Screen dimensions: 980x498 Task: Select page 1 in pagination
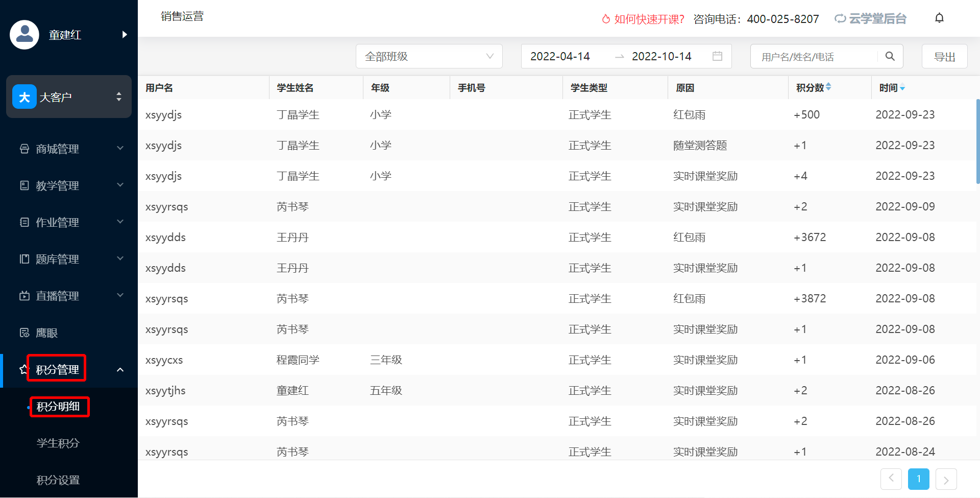point(919,479)
